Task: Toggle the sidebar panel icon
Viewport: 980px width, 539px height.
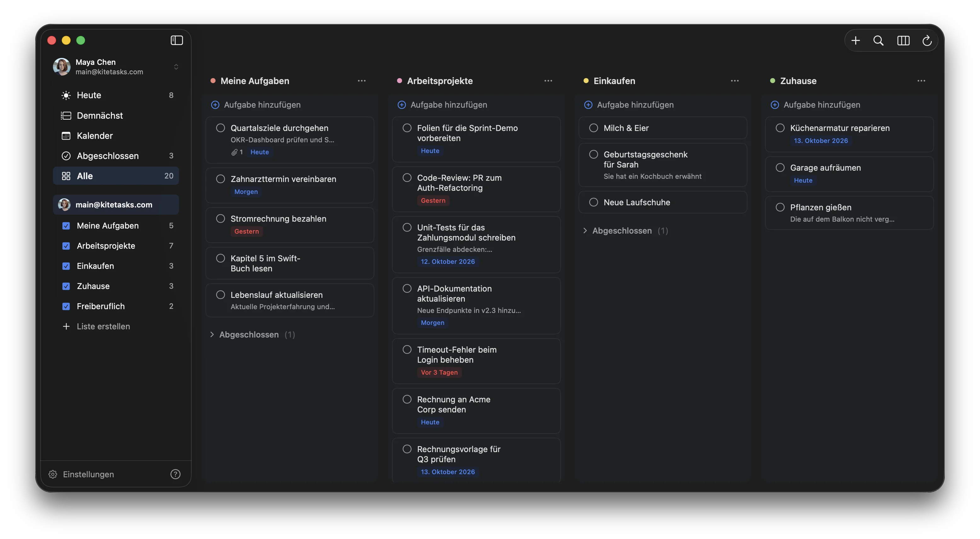Action: [176, 40]
